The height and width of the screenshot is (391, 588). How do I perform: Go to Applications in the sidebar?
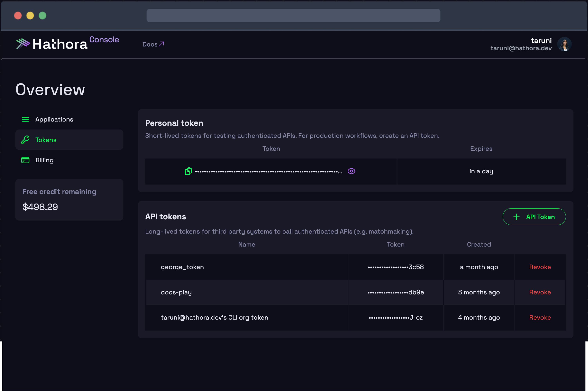point(69,119)
